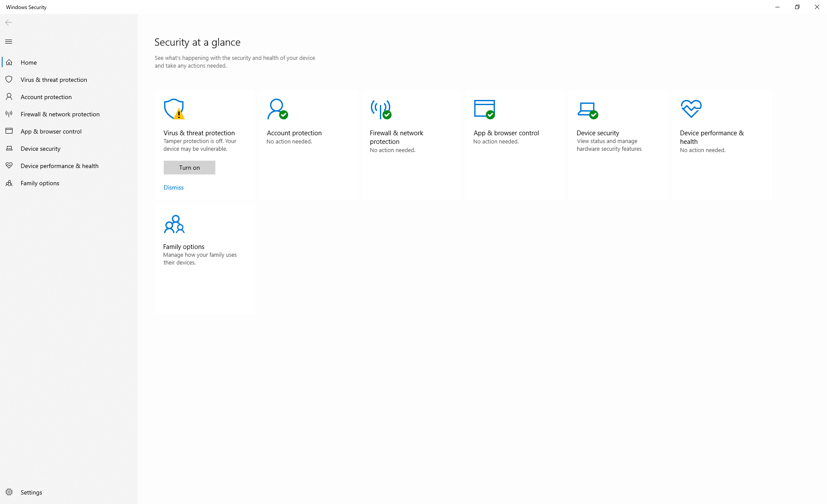Open Account protection person tile icon
The height and width of the screenshot is (504, 827).
[277, 109]
